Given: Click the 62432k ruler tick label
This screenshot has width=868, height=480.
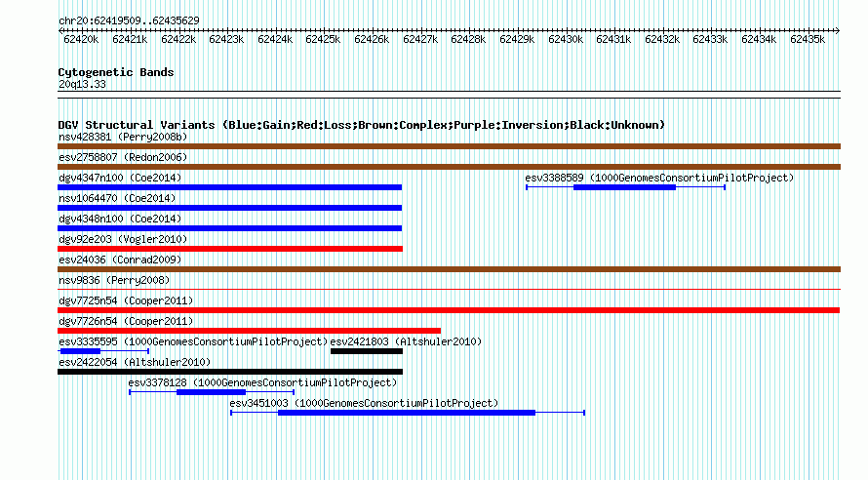Looking at the screenshot, I should 662,39.
